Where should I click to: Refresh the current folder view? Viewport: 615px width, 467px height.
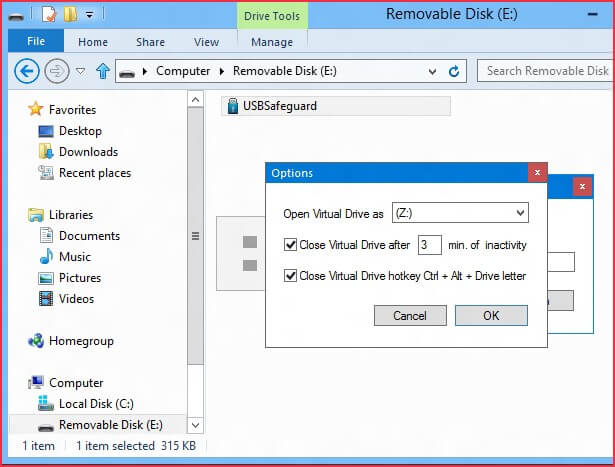(454, 71)
